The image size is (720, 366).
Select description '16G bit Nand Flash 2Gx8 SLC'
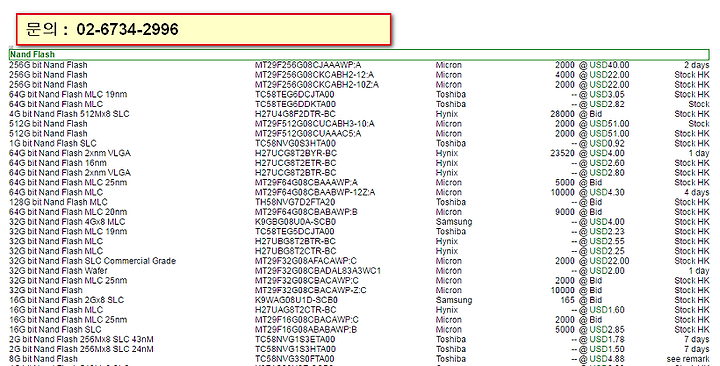click(67, 300)
